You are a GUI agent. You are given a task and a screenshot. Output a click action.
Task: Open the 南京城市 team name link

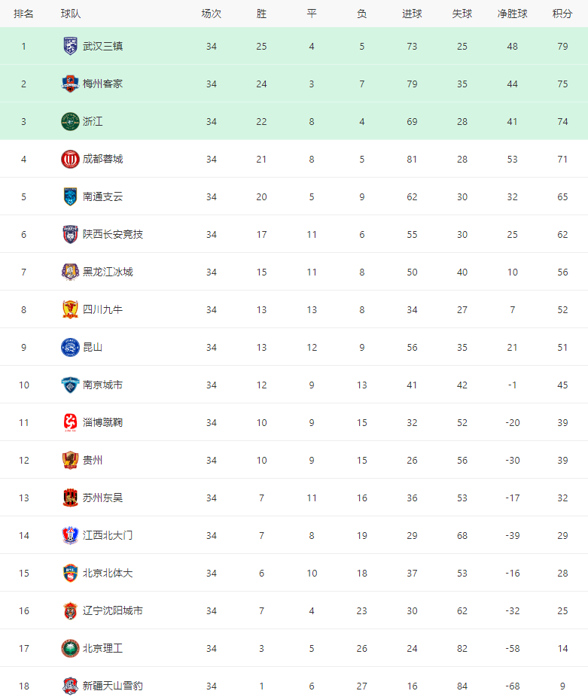point(102,385)
